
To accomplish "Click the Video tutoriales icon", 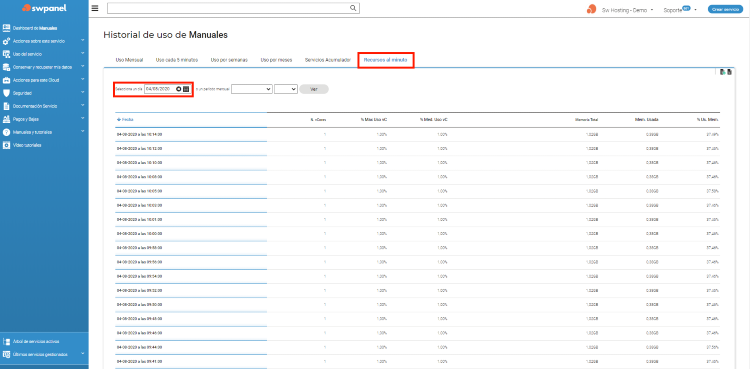I will (7, 145).
